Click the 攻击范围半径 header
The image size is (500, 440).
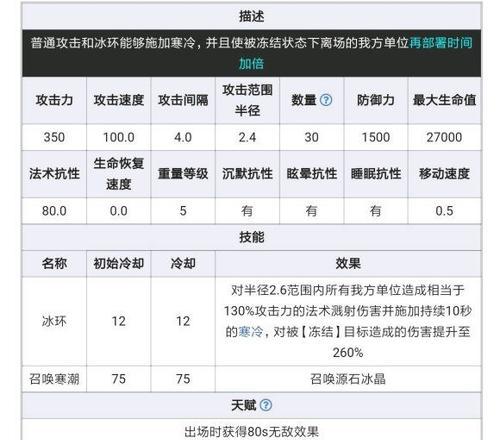point(247,100)
